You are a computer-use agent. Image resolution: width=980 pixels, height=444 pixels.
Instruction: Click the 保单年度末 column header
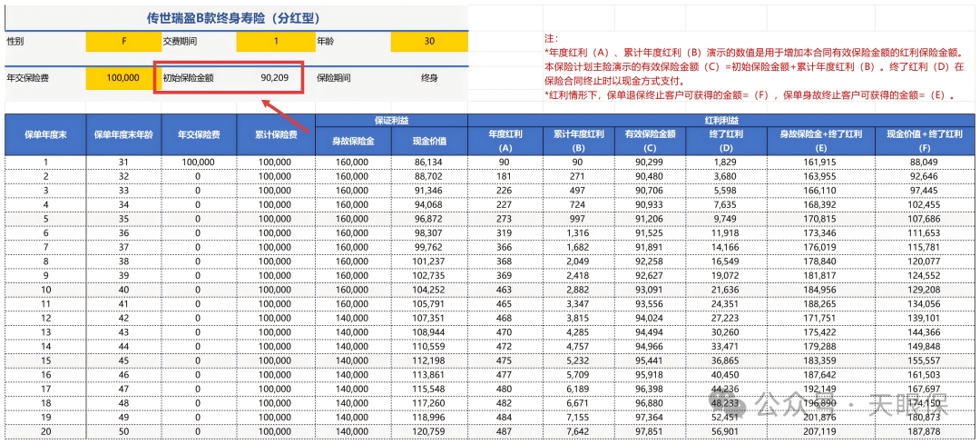click(44, 134)
